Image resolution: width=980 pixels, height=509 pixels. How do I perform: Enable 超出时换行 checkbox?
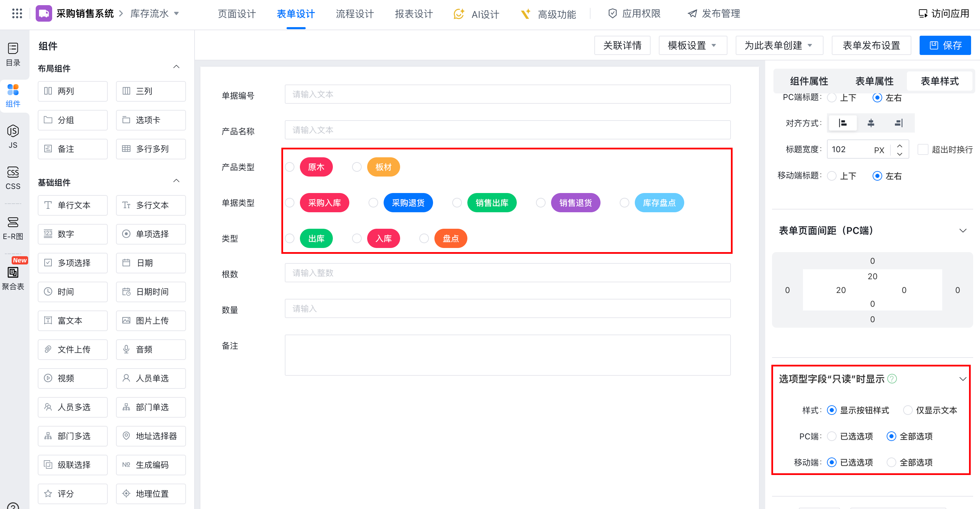923,149
